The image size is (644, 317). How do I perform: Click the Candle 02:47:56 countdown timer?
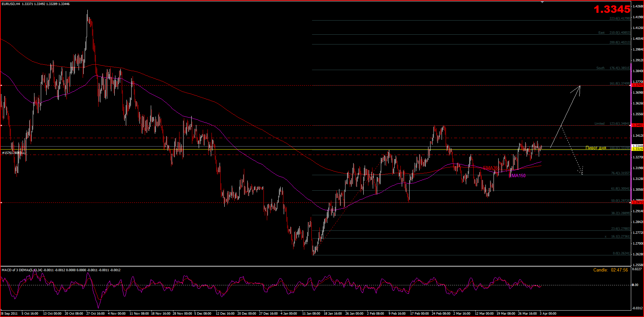[611, 270]
